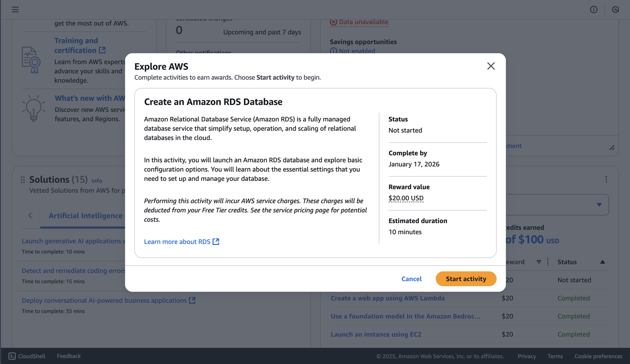This screenshot has height=364, width=630.
Task: Open the hamburger navigation menu
Action: (x=15, y=10)
